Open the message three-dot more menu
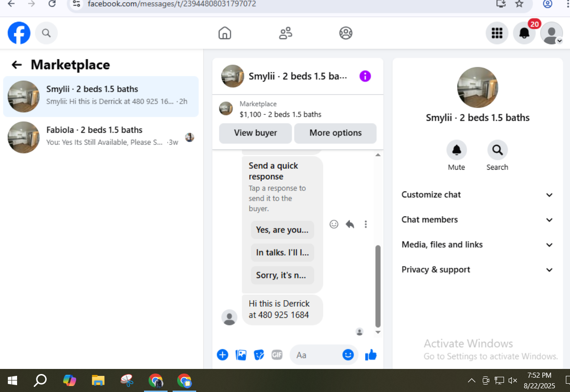This screenshot has height=392, width=570. [x=366, y=224]
